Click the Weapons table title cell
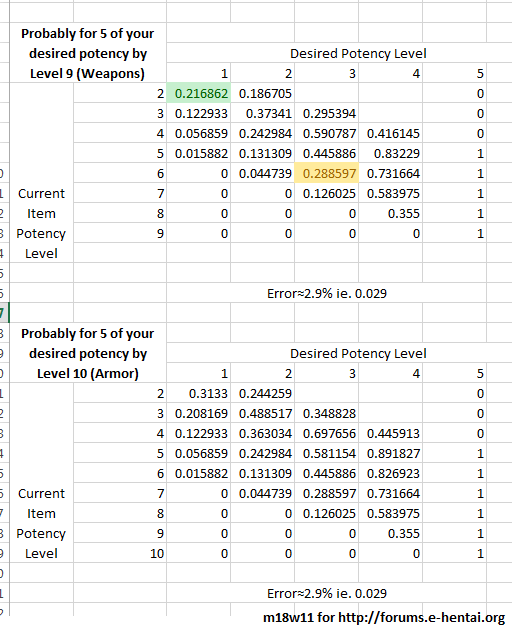This screenshot has height=635, width=528. click(87, 53)
